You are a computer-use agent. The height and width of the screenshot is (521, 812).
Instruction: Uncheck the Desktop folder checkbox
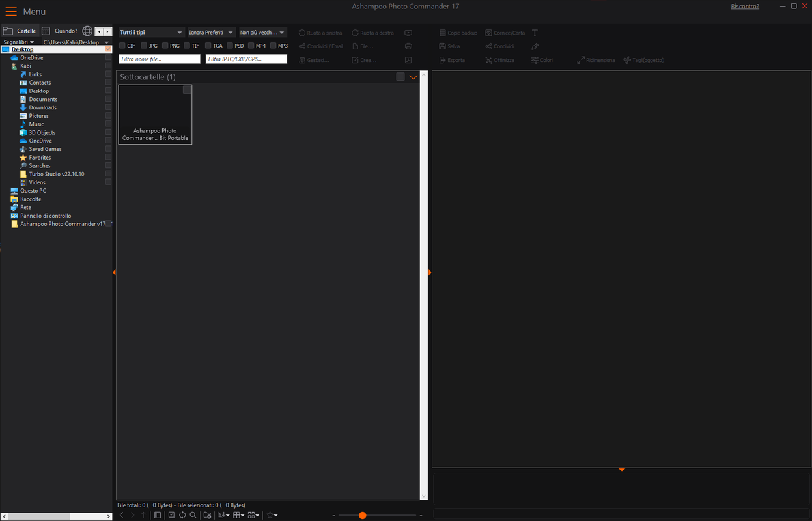coord(108,49)
